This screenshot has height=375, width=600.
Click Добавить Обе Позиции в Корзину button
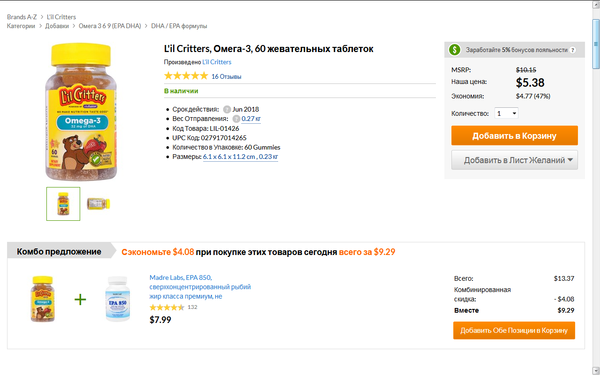point(514,330)
